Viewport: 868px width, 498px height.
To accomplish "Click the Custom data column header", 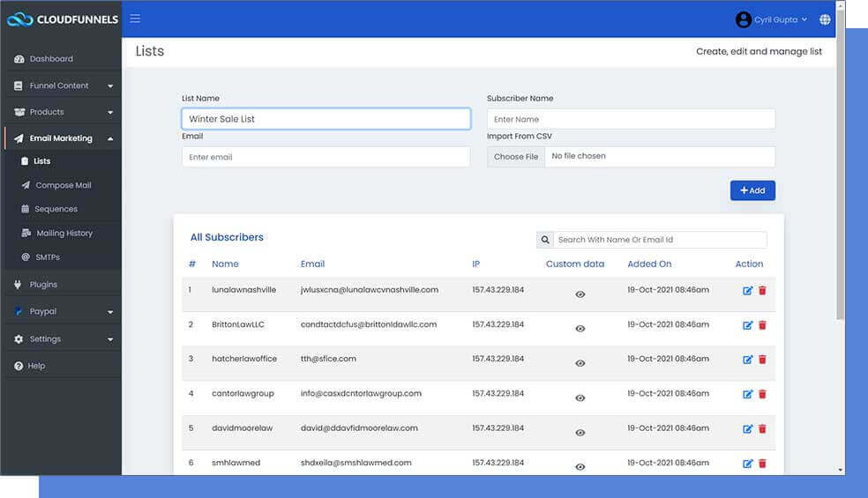I will coord(575,264).
